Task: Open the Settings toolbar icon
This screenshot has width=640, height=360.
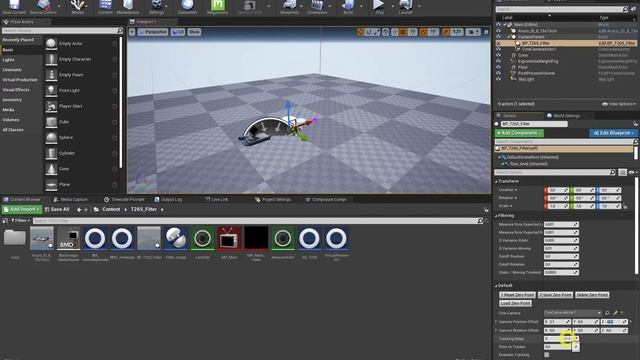Action: [x=157, y=5]
